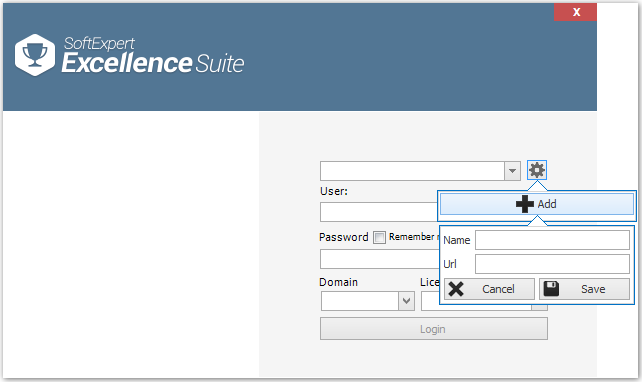
Task: Open the server connection dropdown arrow
Action: pyautogui.click(x=512, y=171)
